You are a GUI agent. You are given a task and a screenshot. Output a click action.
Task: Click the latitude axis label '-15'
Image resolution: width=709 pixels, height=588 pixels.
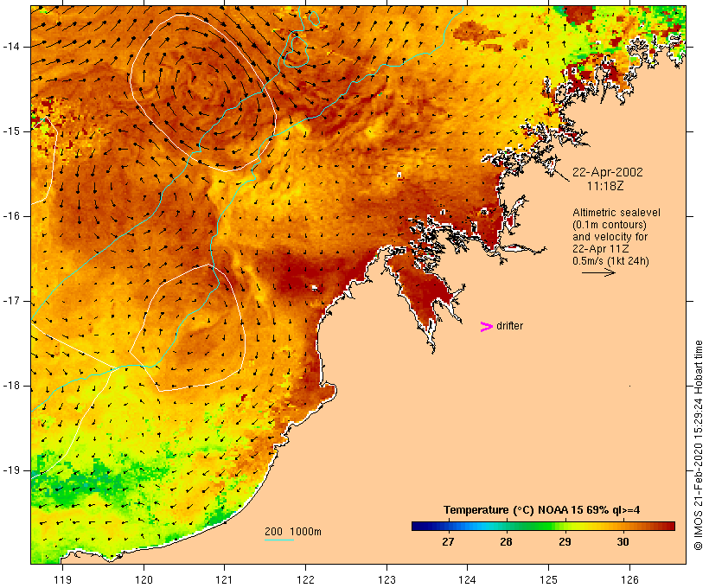coord(11,131)
